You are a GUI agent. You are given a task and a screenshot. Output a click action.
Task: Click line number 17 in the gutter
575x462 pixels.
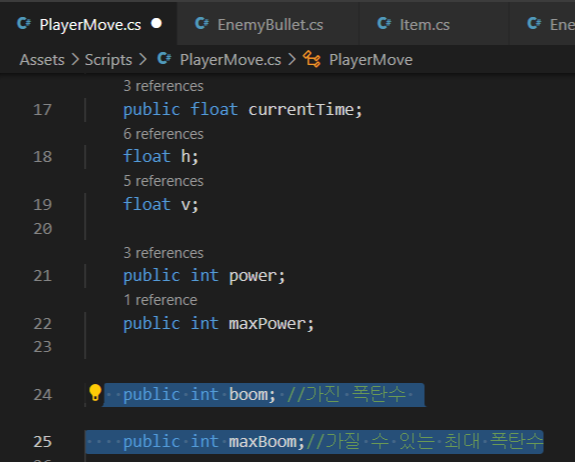(43, 110)
